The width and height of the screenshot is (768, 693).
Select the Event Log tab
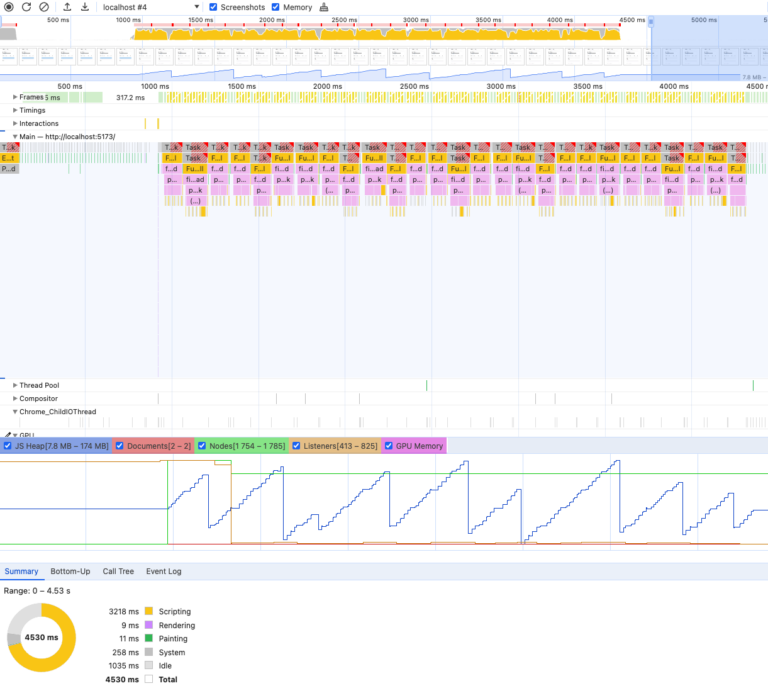point(164,572)
